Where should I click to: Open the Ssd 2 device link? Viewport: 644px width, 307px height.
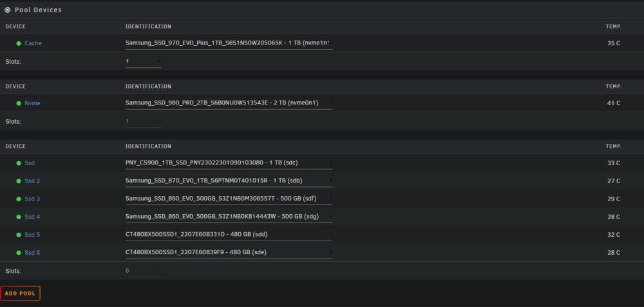(32, 181)
